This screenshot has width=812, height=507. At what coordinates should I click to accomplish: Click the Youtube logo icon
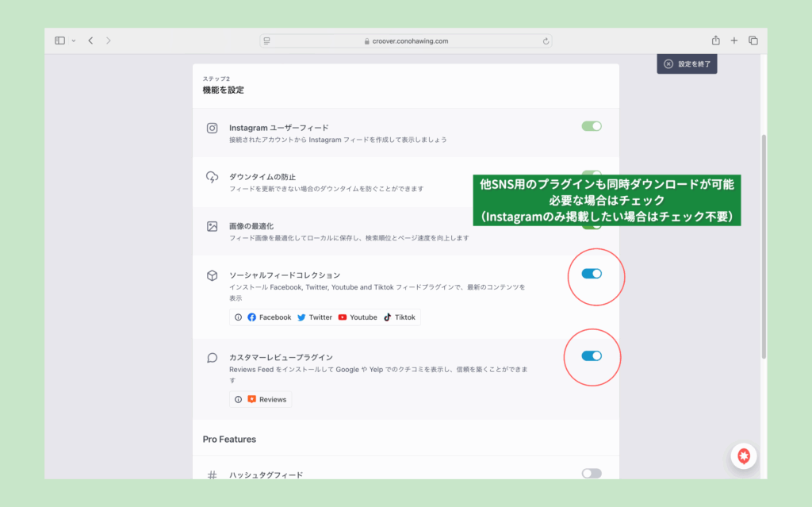coord(343,317)
